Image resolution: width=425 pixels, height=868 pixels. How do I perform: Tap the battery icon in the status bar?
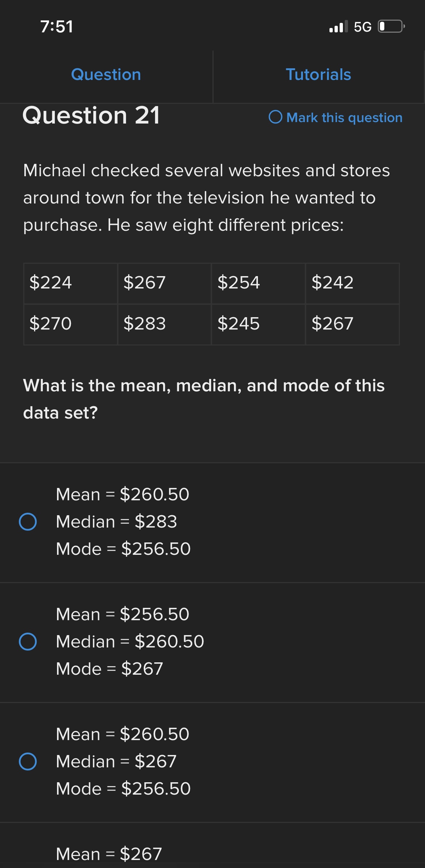tap(391, 27)
